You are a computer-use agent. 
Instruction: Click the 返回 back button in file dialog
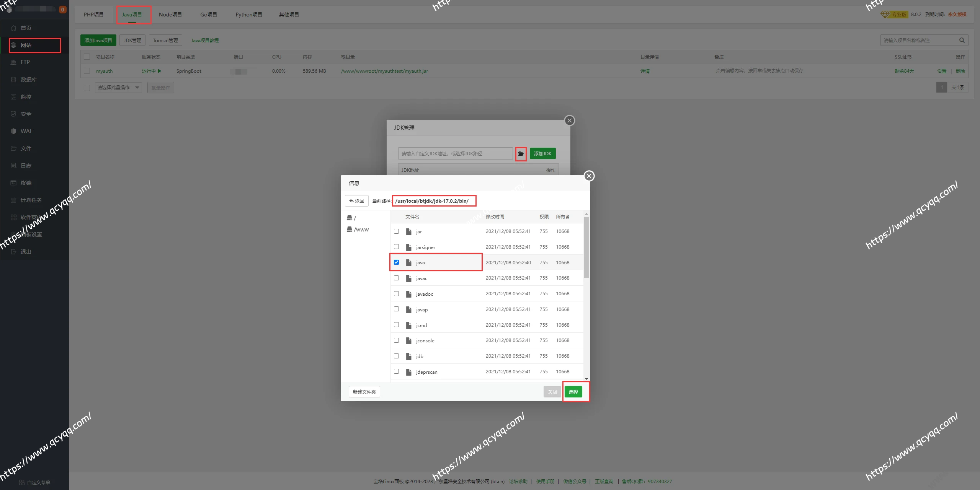pos(356,201)
